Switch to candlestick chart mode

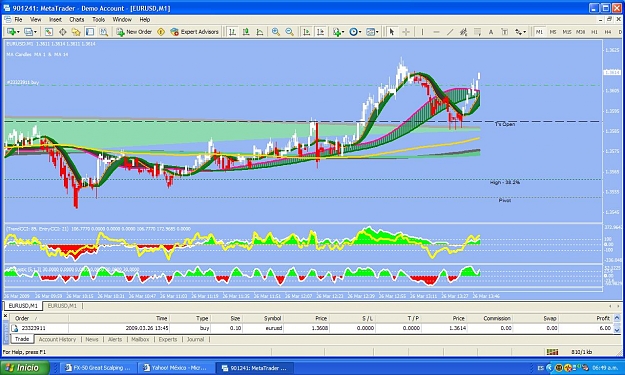click(246, 32)
